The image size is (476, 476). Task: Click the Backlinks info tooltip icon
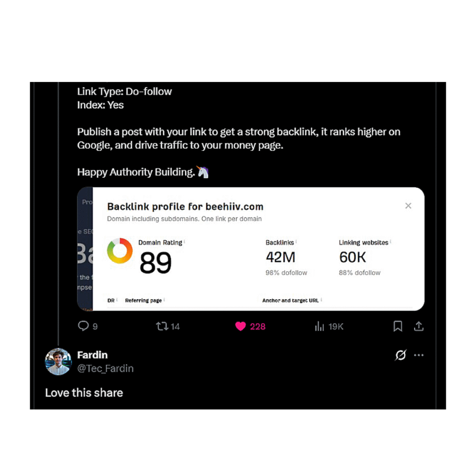296,242
